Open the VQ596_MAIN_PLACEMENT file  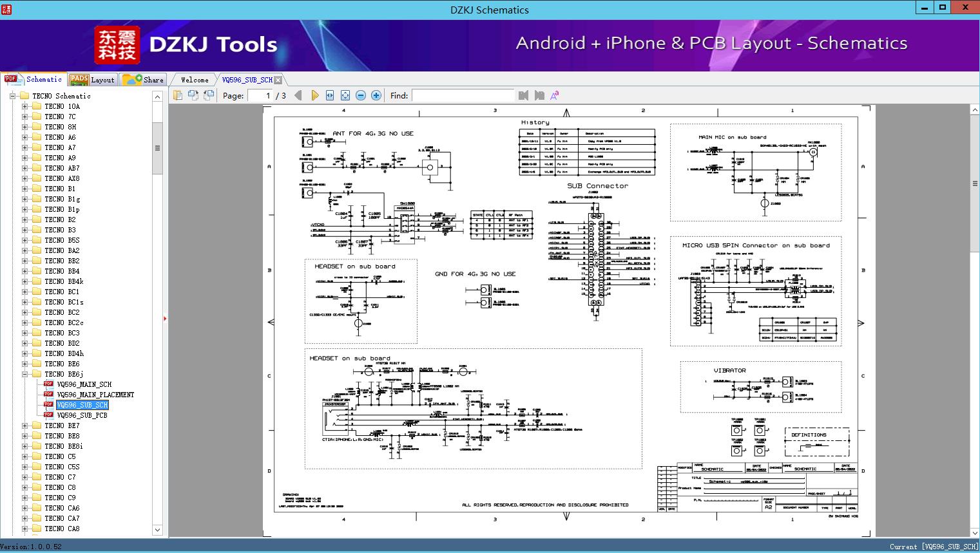(x=95, y=395)
